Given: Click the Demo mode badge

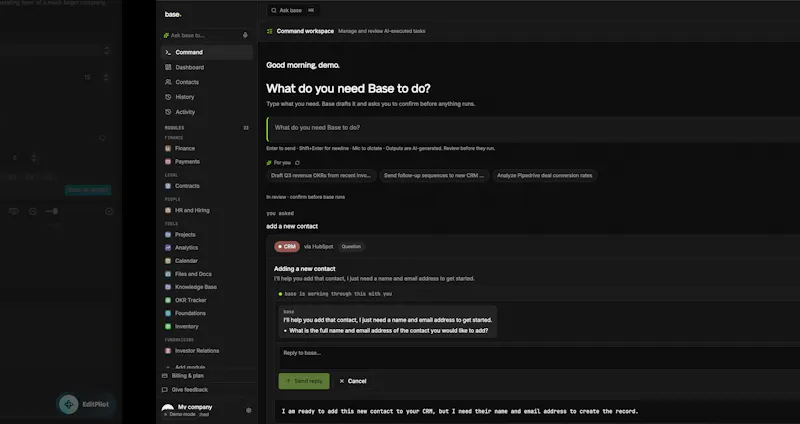Looking at the screenshot, I should (x=180, y=414).
